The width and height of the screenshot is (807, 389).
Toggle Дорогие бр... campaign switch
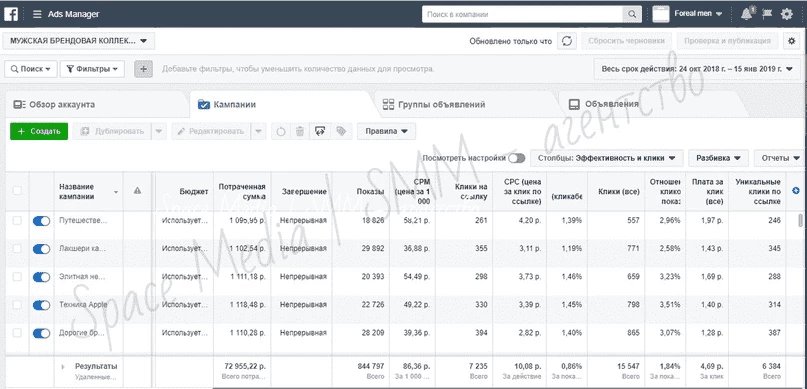(41, 333)
